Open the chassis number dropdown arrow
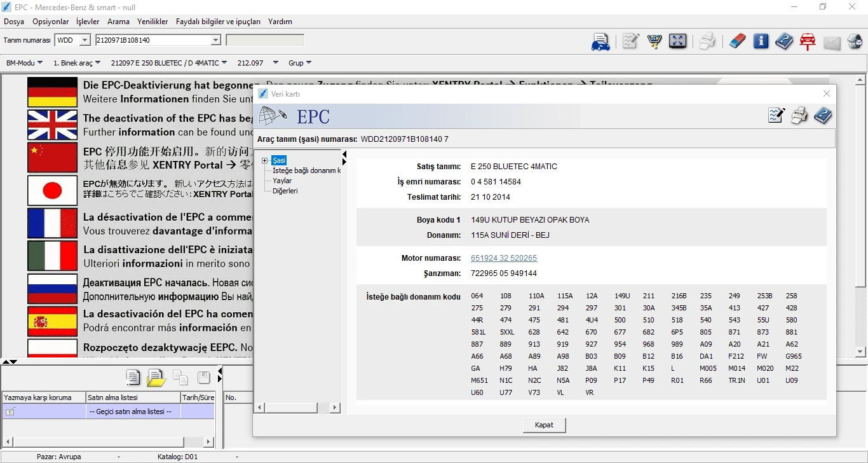Image resolution: width=868 pixels, height=463 pixels. tap(215, 40)
